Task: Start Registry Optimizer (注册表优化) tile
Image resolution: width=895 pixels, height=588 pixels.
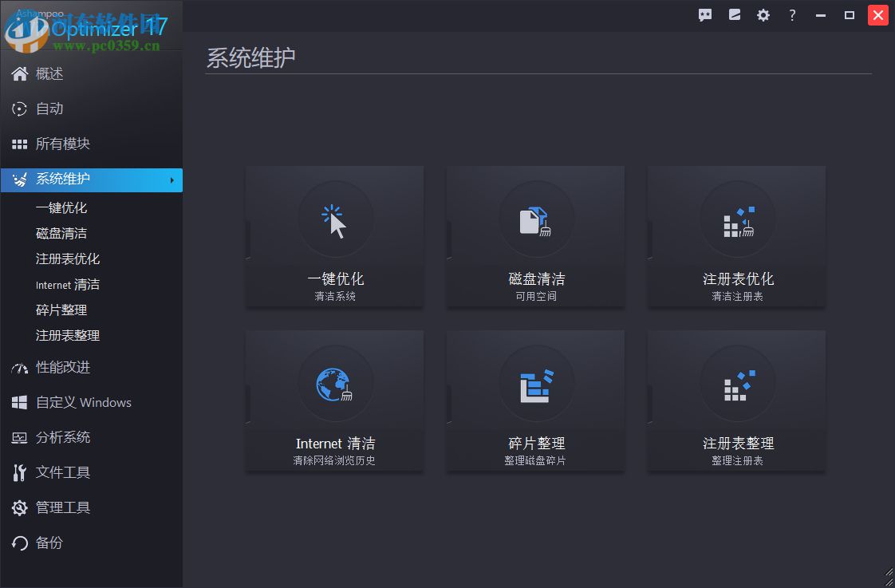Action: [x=735, y=237]
